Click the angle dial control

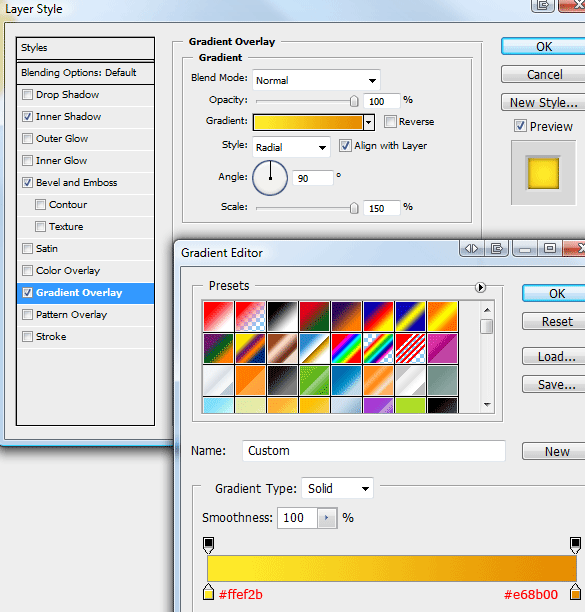[x=270, y=178]
